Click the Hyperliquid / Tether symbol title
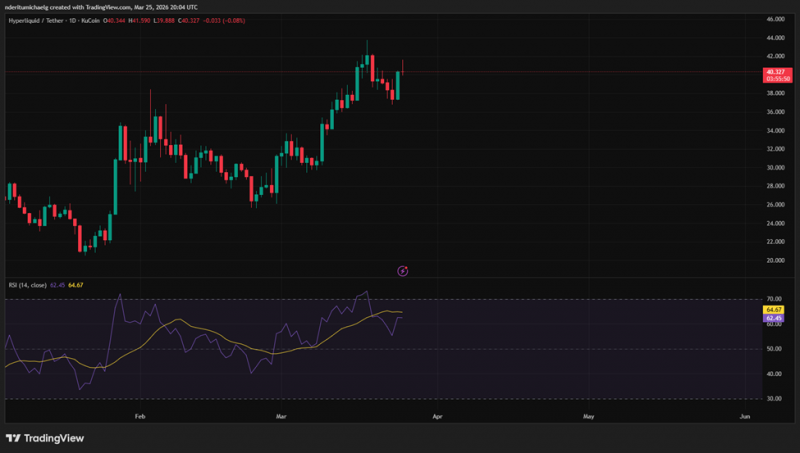 pos(36,21)
